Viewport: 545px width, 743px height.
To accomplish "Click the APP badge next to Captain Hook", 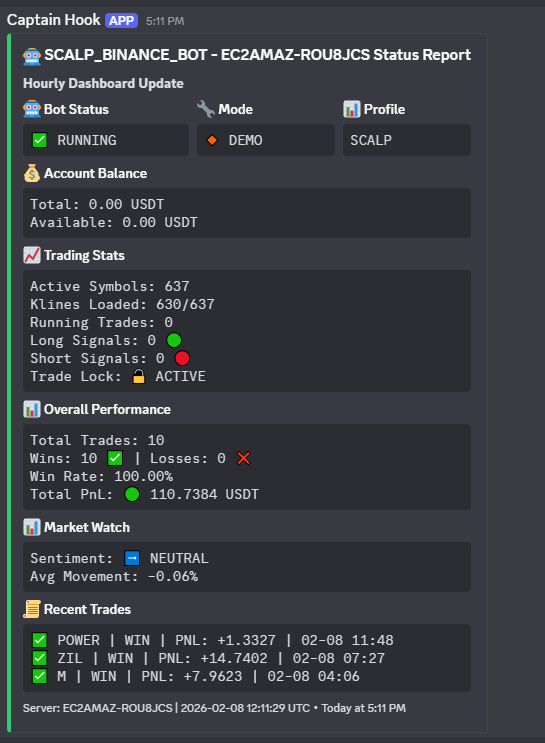I will click(122, 20).
